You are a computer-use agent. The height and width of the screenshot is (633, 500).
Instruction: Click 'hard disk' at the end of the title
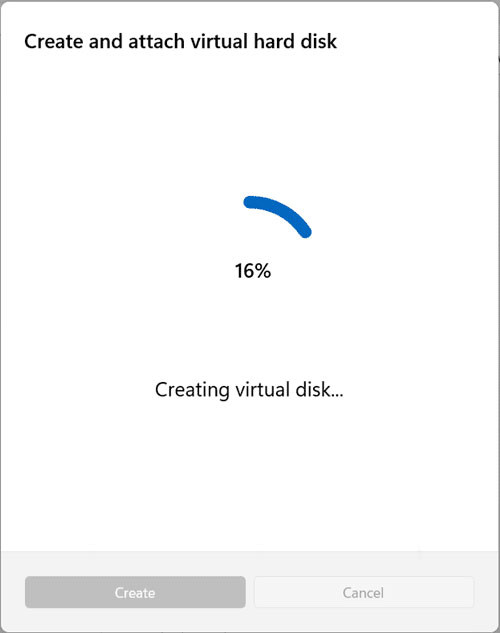click(x=295, y=41)
